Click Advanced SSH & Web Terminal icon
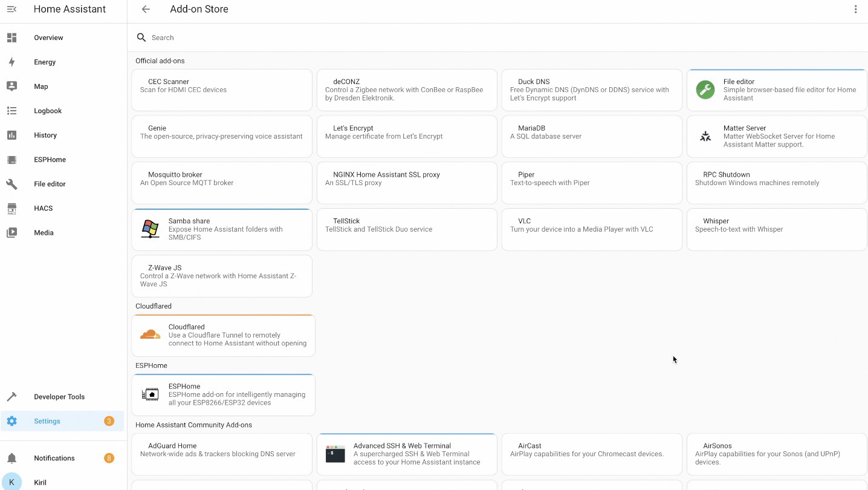 coord(335,454)
